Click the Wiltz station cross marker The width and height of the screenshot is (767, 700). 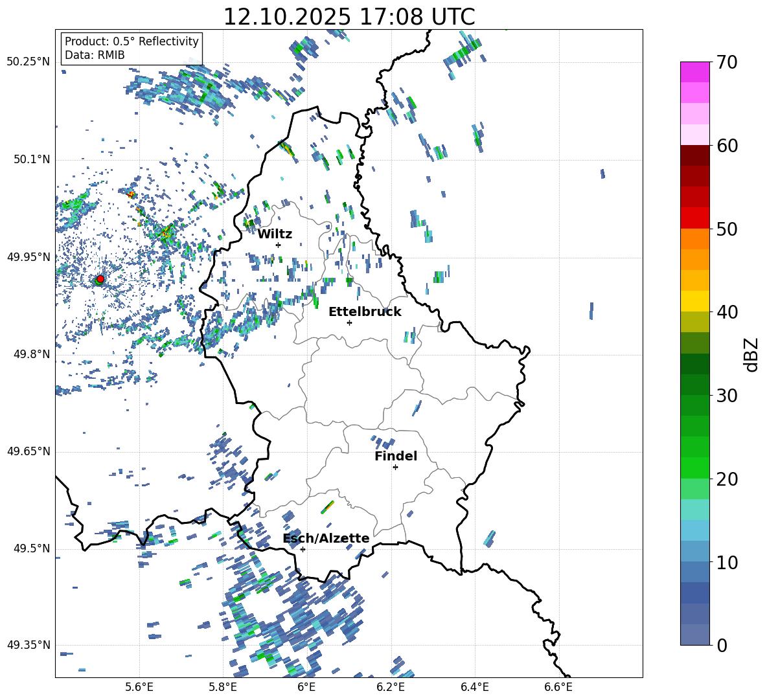279,245
